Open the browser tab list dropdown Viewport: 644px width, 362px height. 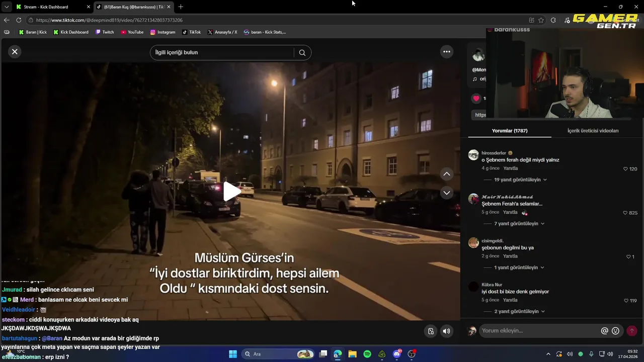[x=7, y=7]
